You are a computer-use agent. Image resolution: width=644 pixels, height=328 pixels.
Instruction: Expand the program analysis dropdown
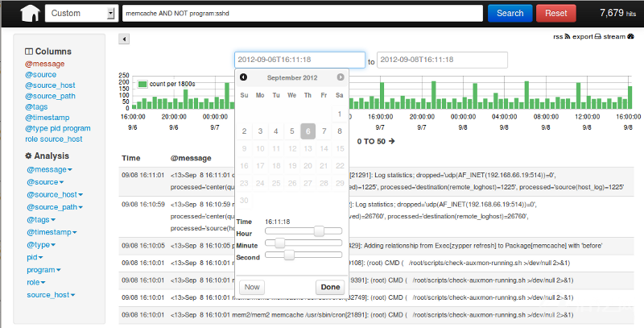point(43,270)
